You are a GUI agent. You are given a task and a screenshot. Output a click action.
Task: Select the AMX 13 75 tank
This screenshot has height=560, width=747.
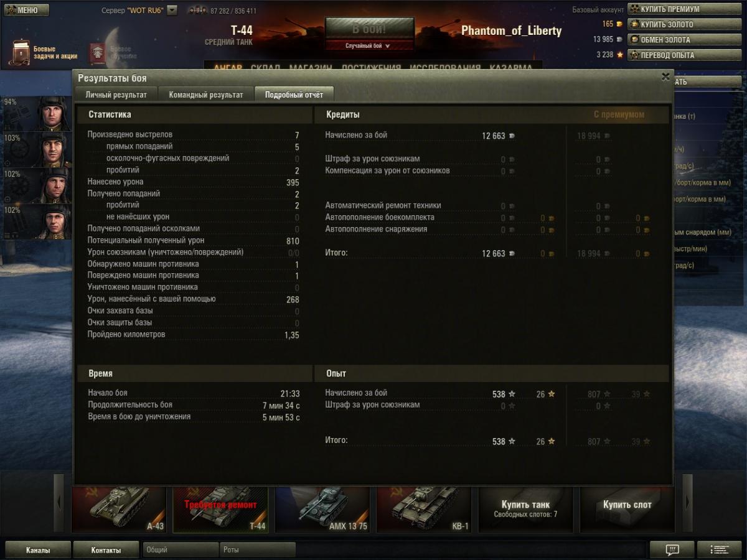(322, 509)
